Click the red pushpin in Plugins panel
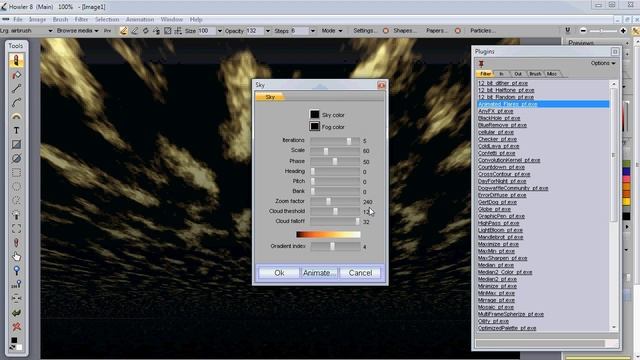The height and width of the screenshot is (360, 640). pyautogui.click(x=481, y=64)
